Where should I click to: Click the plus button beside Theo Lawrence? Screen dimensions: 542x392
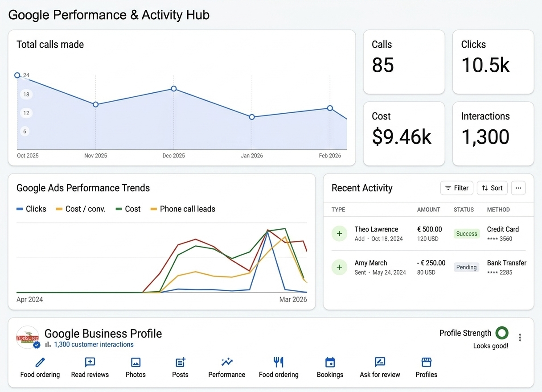pos(339,234)
